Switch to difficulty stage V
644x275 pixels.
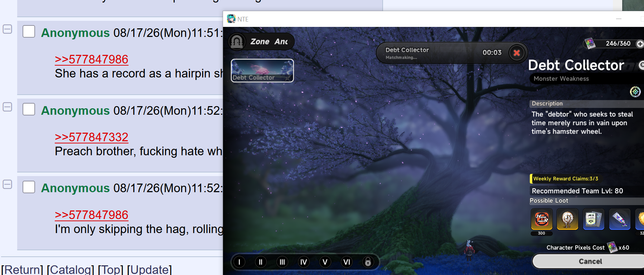pos(325,262)
